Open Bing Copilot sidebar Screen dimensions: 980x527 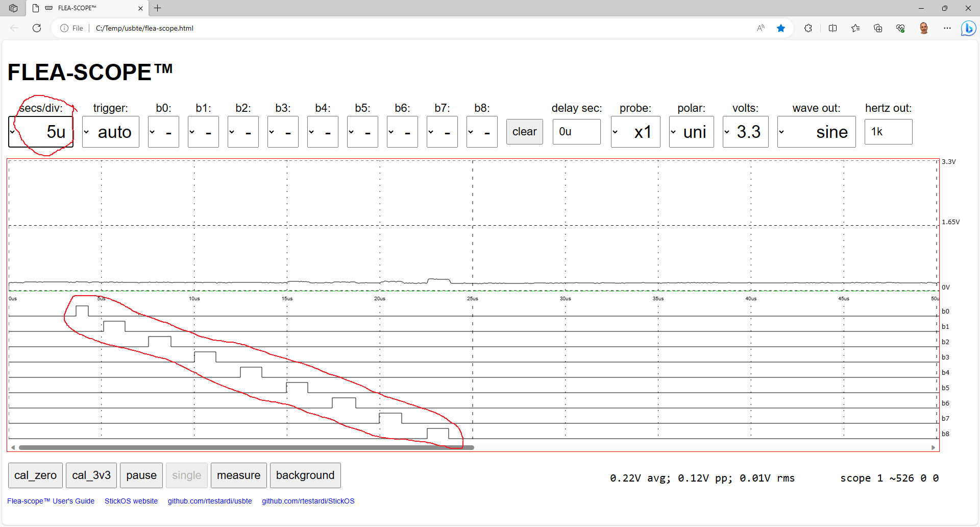pos(968,28)
